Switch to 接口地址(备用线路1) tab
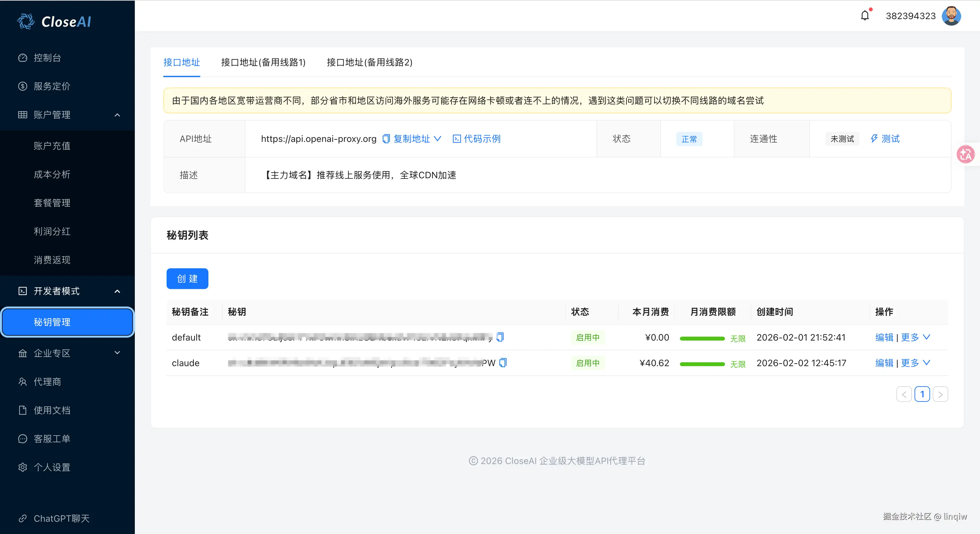 click(x=263, y=63)
